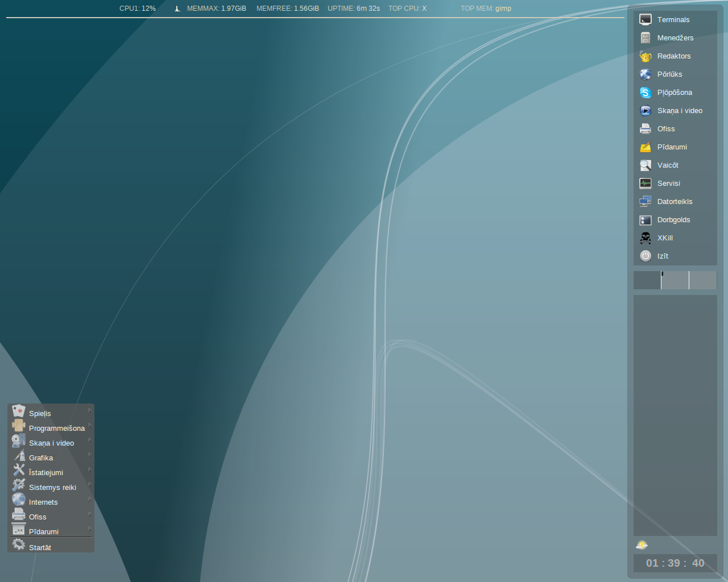728x582 pixels.
Task: Open the side panel Ofiss printer icon
Action: pyautogui.click(x=646, y=129)
